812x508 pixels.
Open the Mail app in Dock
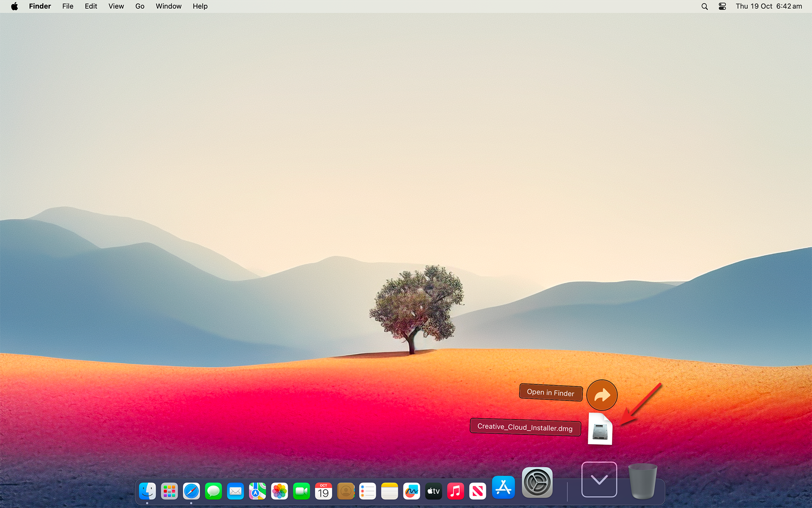[x=235, y=491]
